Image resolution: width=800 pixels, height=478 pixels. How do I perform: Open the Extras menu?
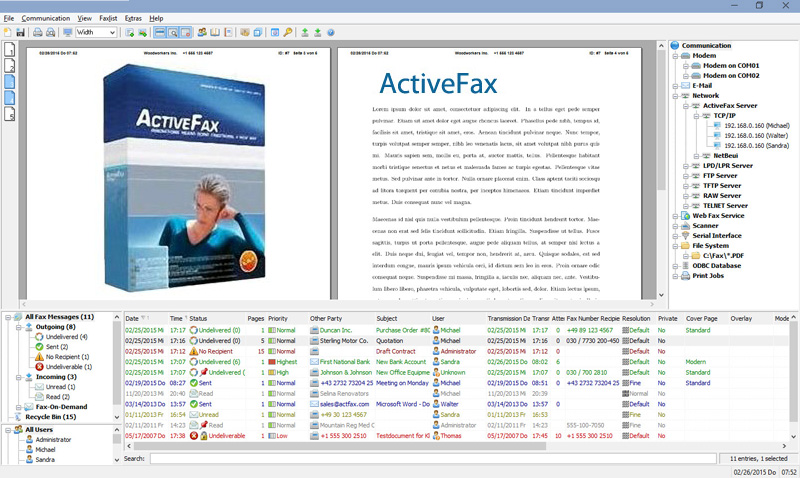tap(133, 18)
